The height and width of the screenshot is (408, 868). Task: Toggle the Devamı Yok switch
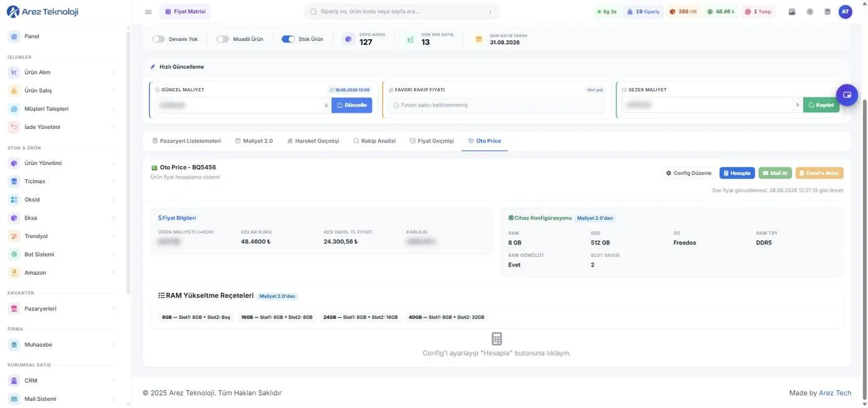point(159,39)
